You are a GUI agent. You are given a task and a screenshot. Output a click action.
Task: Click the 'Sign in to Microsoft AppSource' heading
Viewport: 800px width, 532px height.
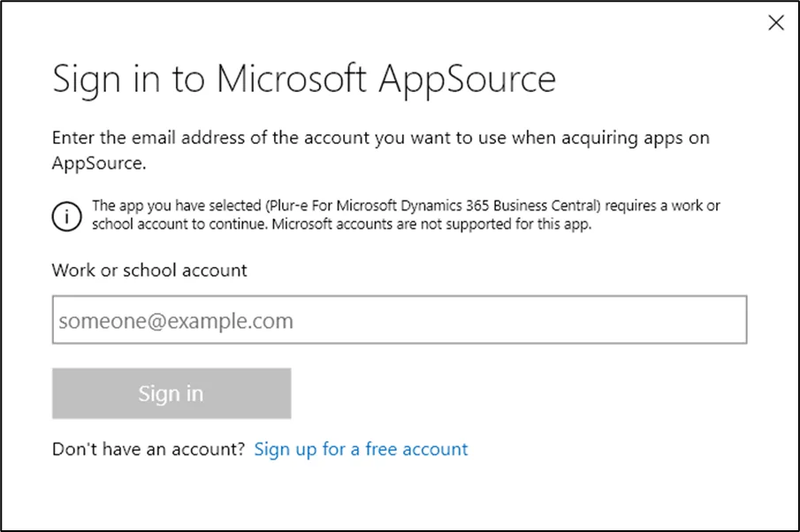tap(304, 80)
